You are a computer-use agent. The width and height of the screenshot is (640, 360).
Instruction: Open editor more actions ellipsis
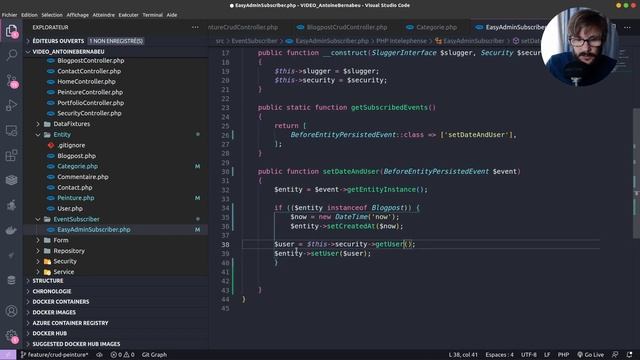[627, 27]
